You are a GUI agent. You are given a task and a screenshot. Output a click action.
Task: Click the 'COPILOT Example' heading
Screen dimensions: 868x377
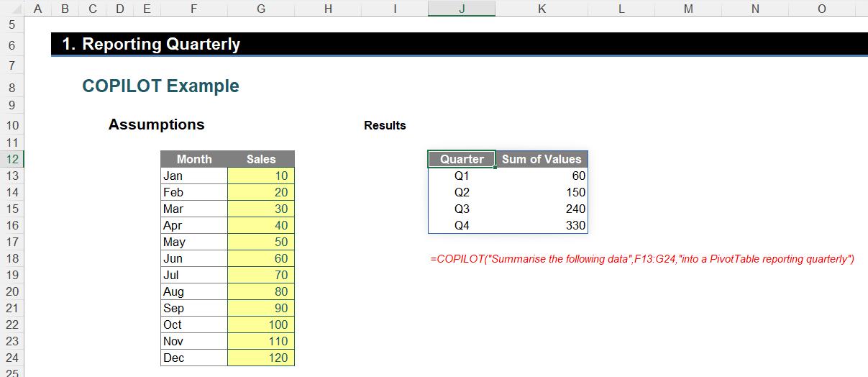[160, 86]
